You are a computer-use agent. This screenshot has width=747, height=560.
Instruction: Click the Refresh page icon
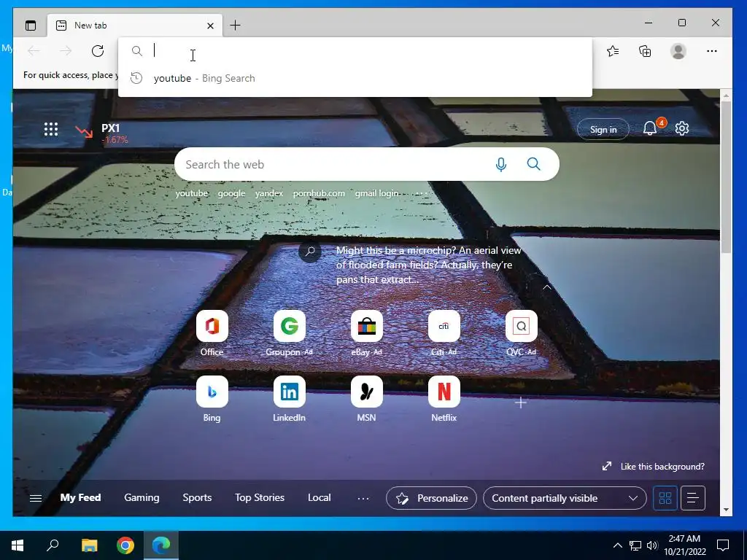click(98, 51)
